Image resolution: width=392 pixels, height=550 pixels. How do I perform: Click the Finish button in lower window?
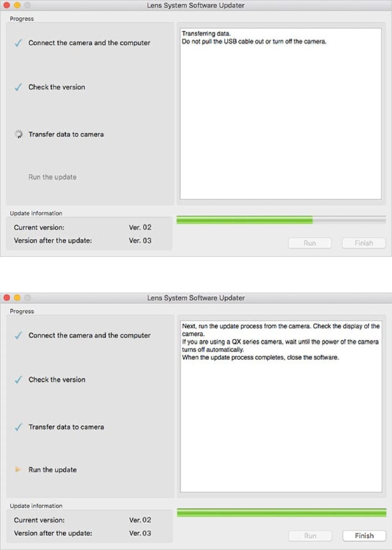[x=364, y=536]
